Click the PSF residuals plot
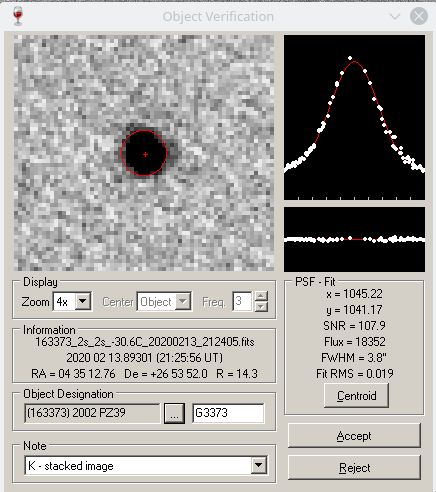Viewport: 436px width, 492px height. 354,239
